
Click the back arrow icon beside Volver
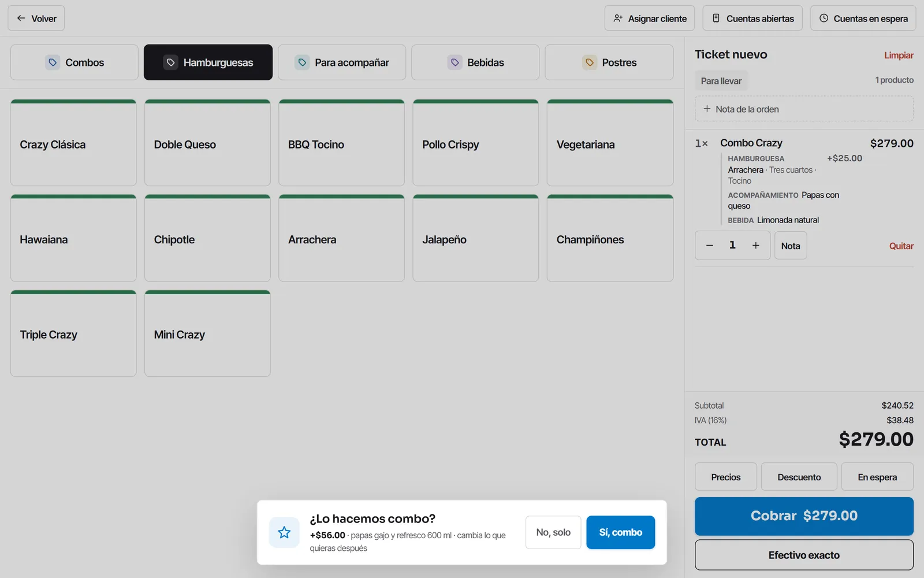pyautogui.click(x=21, y=18)
